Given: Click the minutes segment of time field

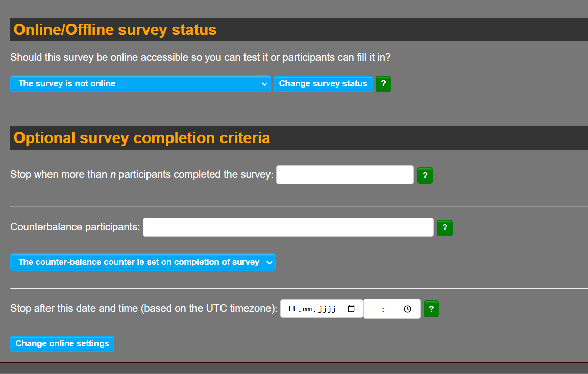Looking at the screenshot, I should click(391, 309).
